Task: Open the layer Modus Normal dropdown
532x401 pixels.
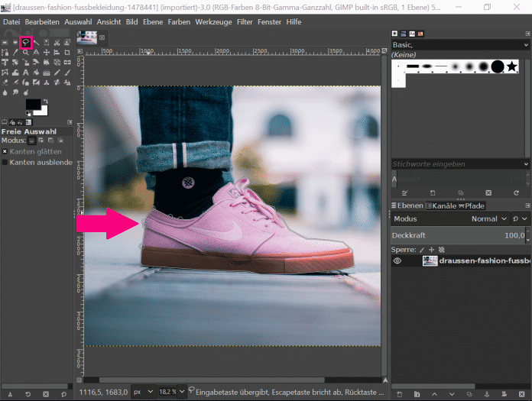Action: click(488, 218)
